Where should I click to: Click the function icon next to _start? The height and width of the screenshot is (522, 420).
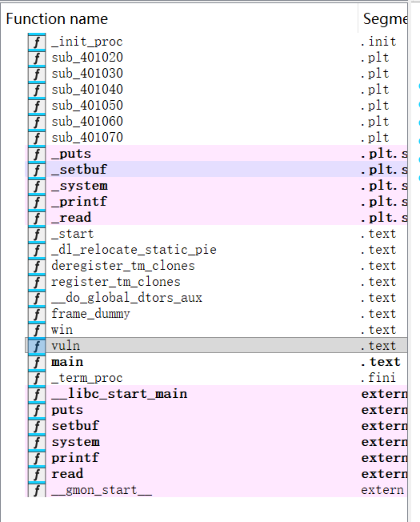coord(37,233)
